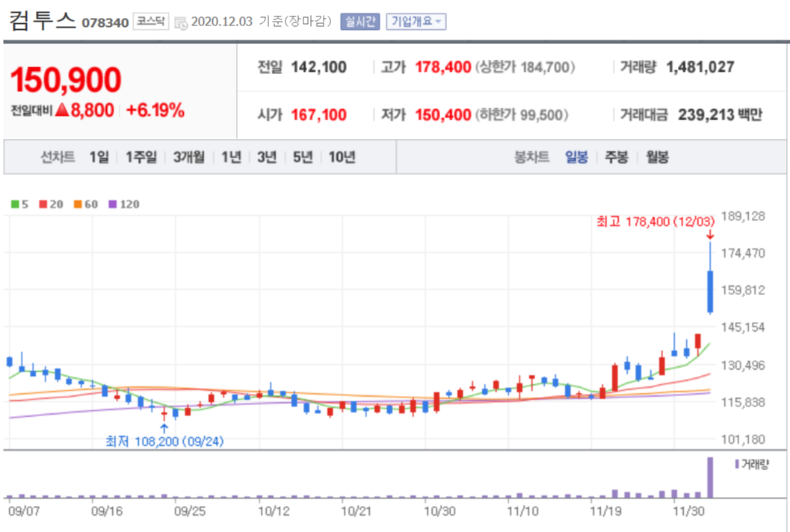Click the 거래량 volume legend label
790x532 pixels.
pos(754,464)
